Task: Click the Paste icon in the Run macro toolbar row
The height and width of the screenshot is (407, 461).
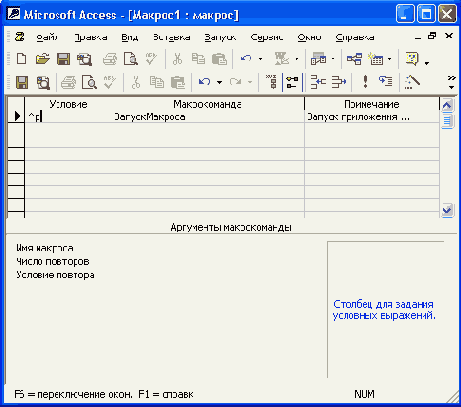Action: click(178, 82)
